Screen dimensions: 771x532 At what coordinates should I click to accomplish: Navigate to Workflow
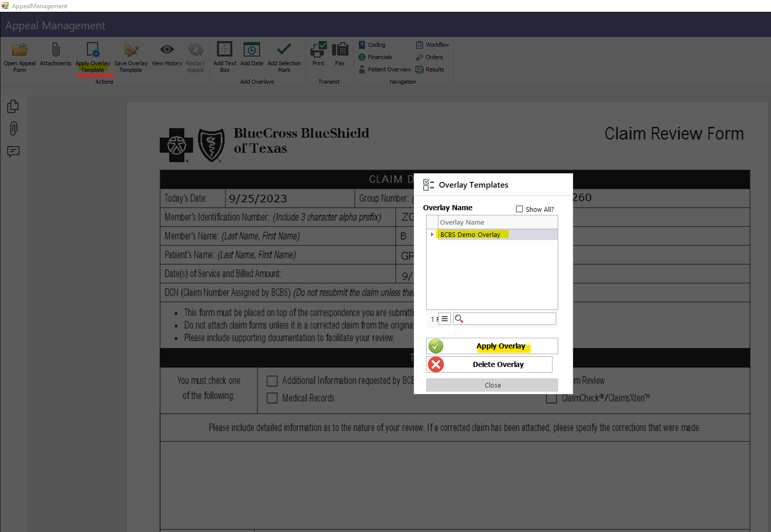click(x=432, y=45)
